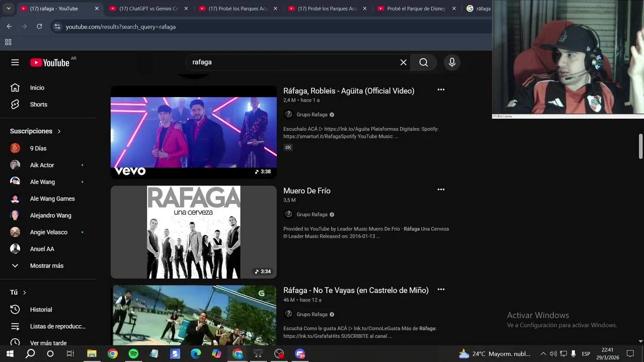Open the Angie Velasco subscription
Viewport: 644px width, 362px height.
coord(48,232)
